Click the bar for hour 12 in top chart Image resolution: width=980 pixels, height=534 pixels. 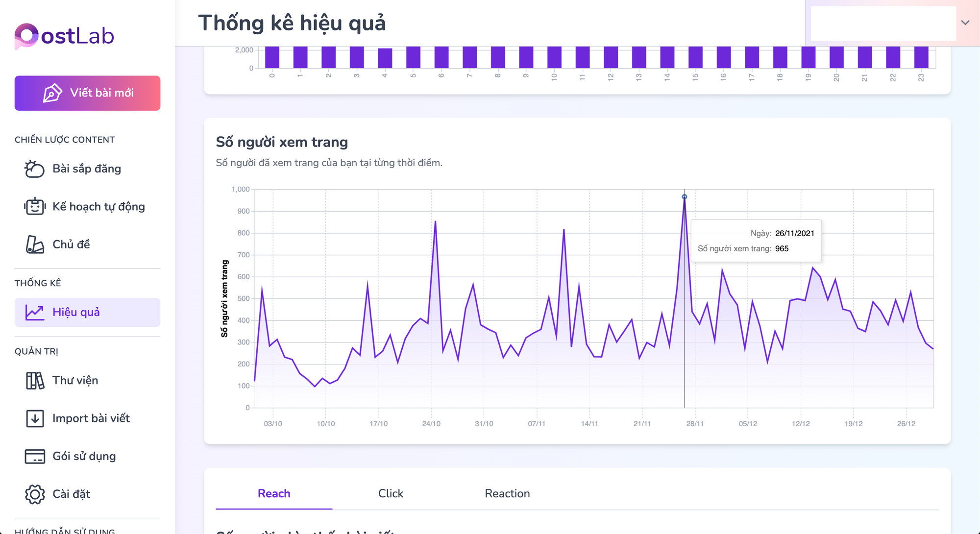pyautogui.click(x=611, y=57)
